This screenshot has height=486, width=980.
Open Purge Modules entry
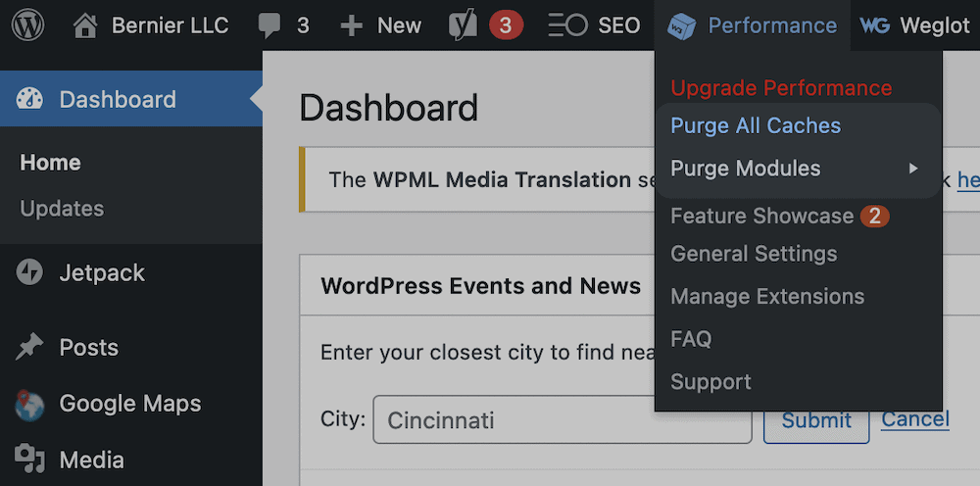click(746, 168)
